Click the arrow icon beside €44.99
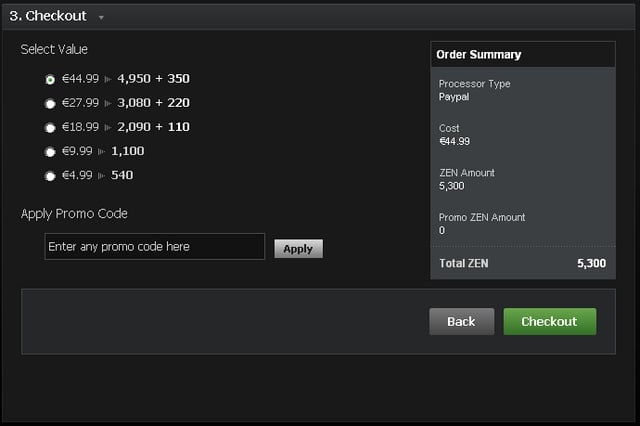The image size is (640, 426). point(108,79)
